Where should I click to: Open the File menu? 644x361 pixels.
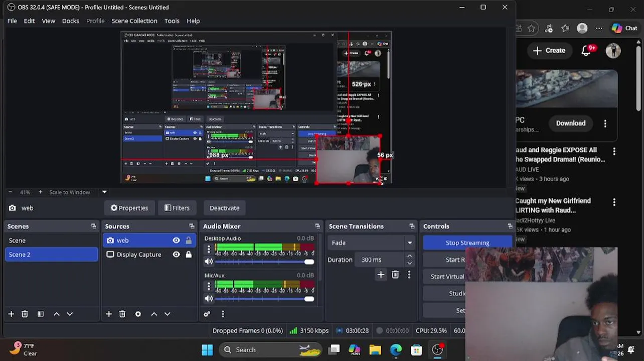(x=12, y=21)
